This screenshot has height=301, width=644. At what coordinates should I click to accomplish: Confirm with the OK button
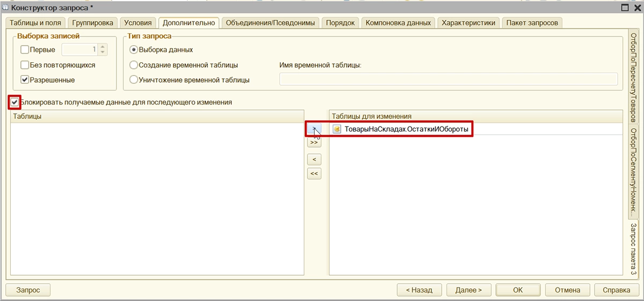point(518,290)
